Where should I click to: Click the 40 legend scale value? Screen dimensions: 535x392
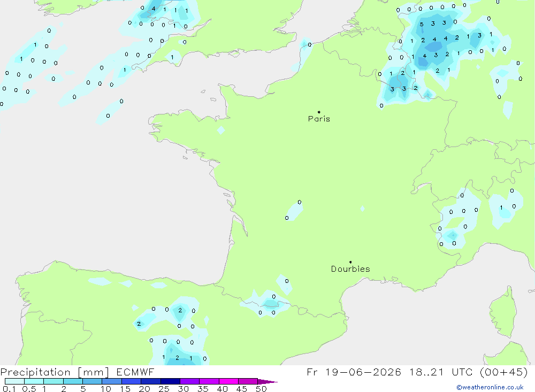(223, 389)
